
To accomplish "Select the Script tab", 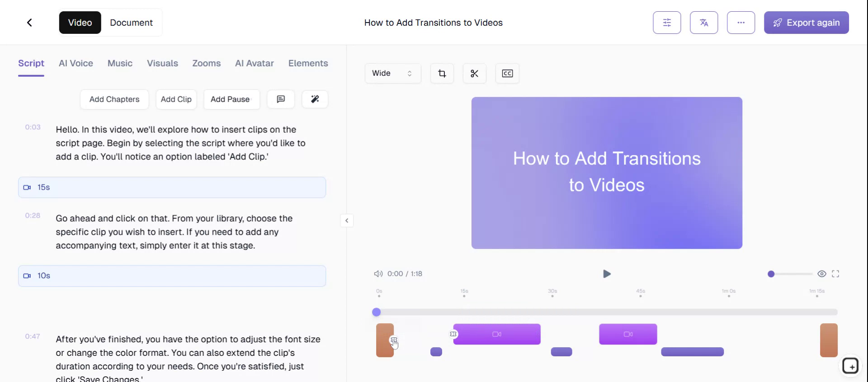I will tap(31, 63).
